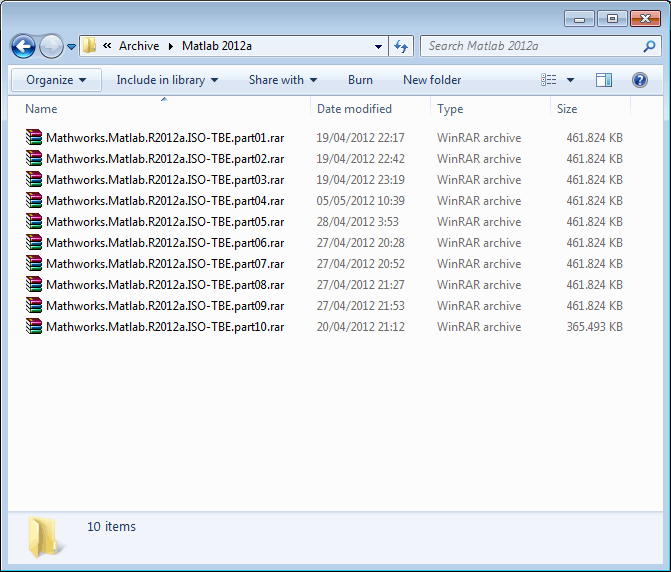Screen dimensions: 671x572
Task: Select Mathworks.Matlab.R2012a.ISO-TBE.part06.rar file name
Action: point(165,243)
